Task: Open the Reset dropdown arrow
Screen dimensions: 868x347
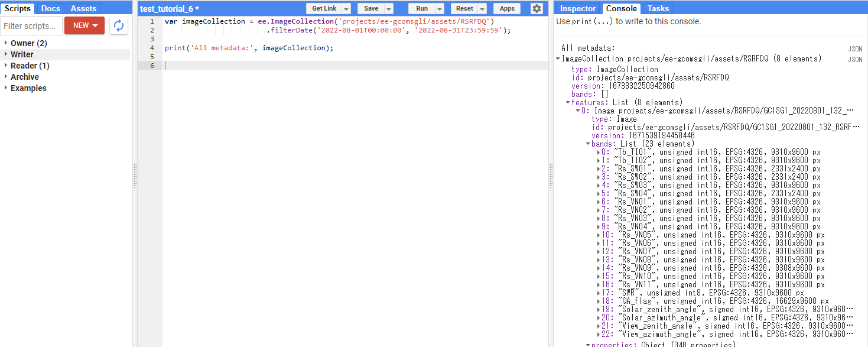Action: click(482, 9)
